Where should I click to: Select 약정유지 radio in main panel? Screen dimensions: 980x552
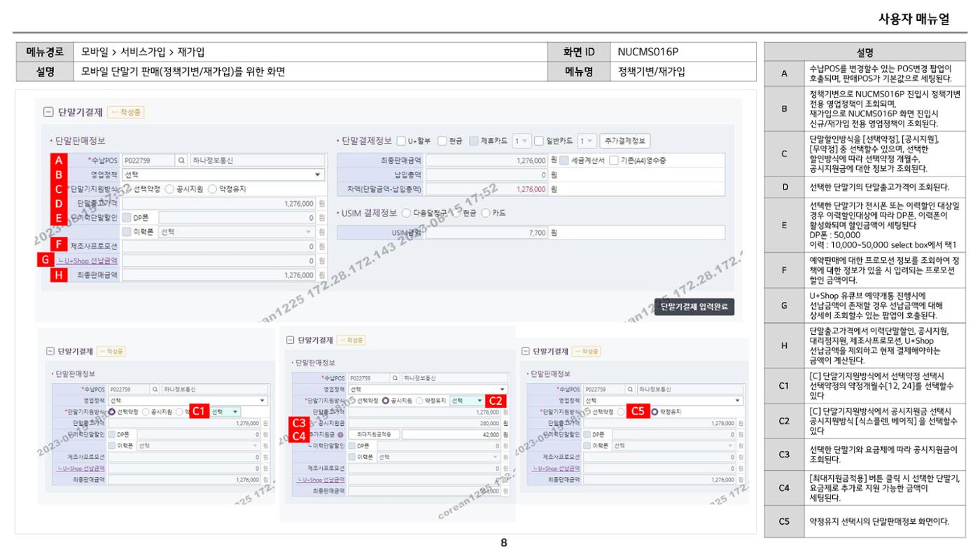coord(212,189)
